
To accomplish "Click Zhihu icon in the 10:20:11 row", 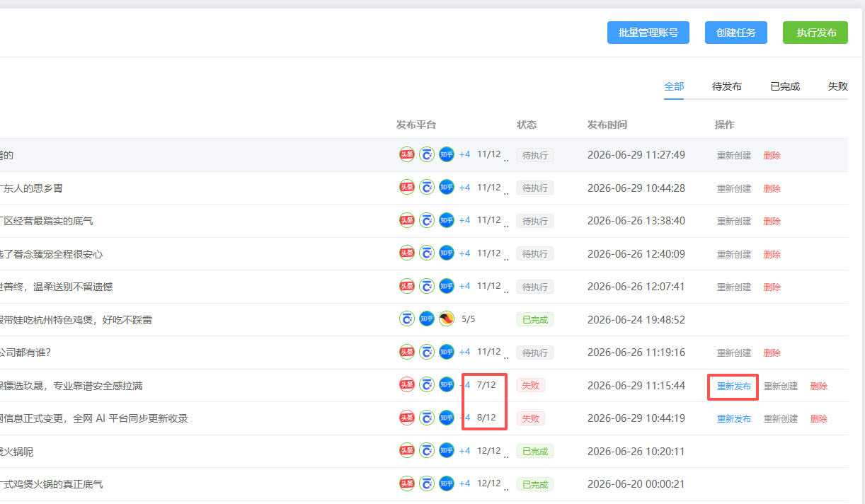I will click(447, 451).
